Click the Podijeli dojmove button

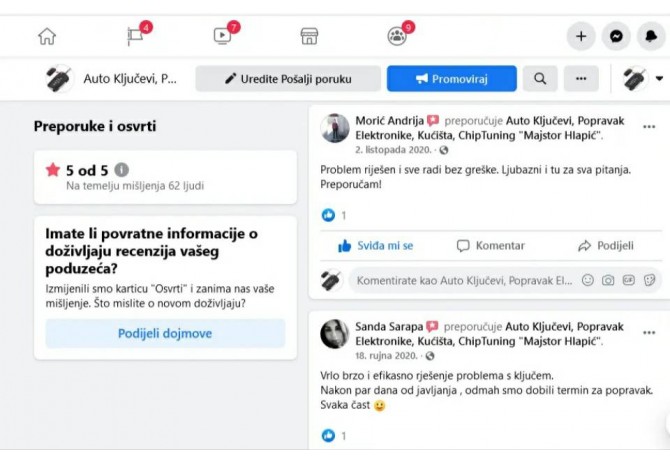click(x=165, y=333)
